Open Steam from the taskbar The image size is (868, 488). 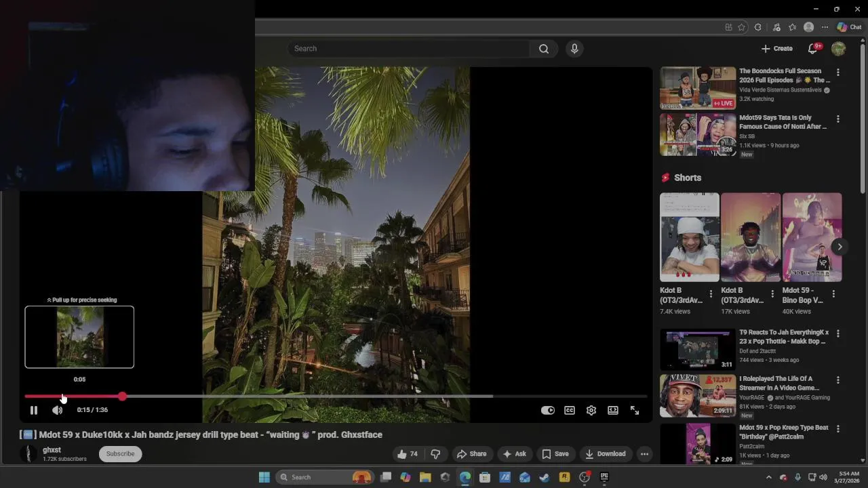[x=544, y=477]
